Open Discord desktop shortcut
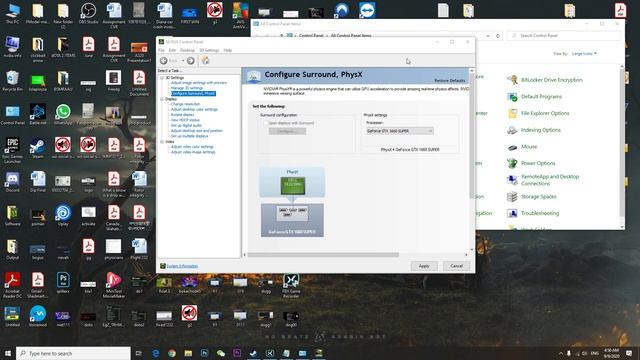This screenshot has height=360, width=640. (12, 182)
